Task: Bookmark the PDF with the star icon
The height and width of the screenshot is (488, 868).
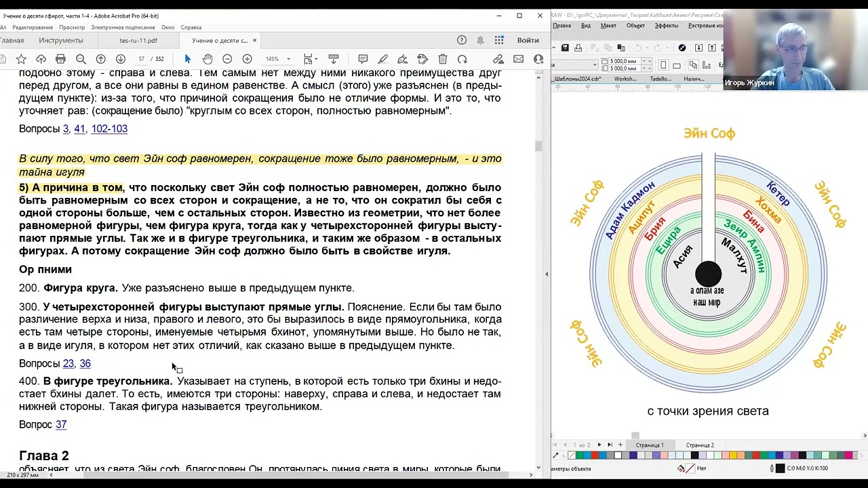Action: tap(21, 59)
